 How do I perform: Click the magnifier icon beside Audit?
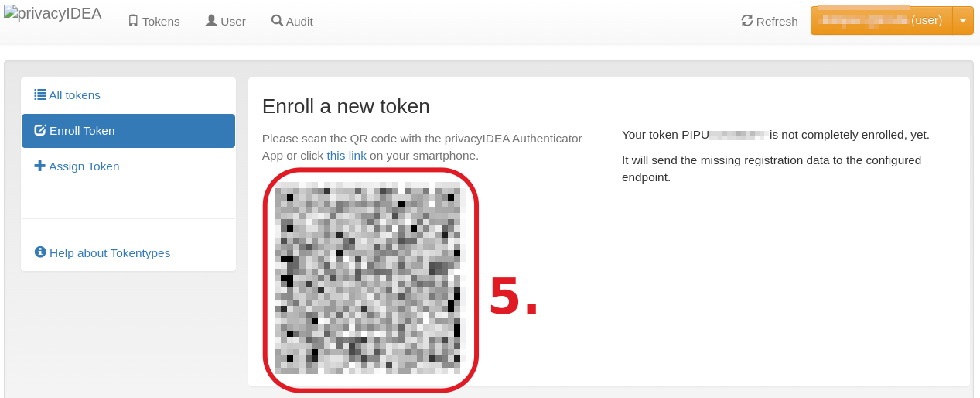pyautogui.click(x=277, y=21)
